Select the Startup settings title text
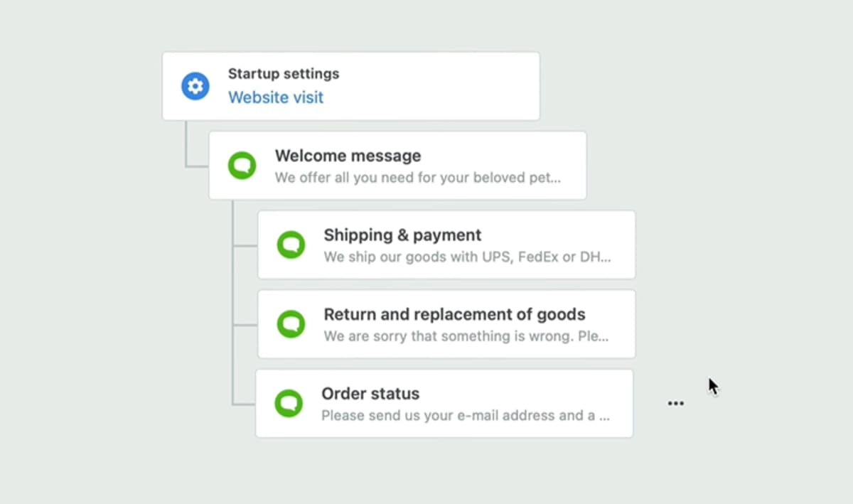853x504 pixels. tap(284, 74)
